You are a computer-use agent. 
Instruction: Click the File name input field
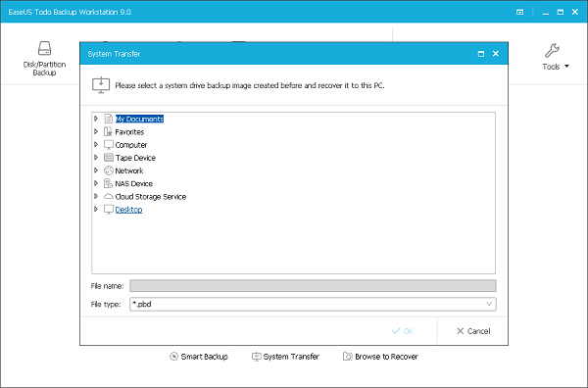pos(313,286)
